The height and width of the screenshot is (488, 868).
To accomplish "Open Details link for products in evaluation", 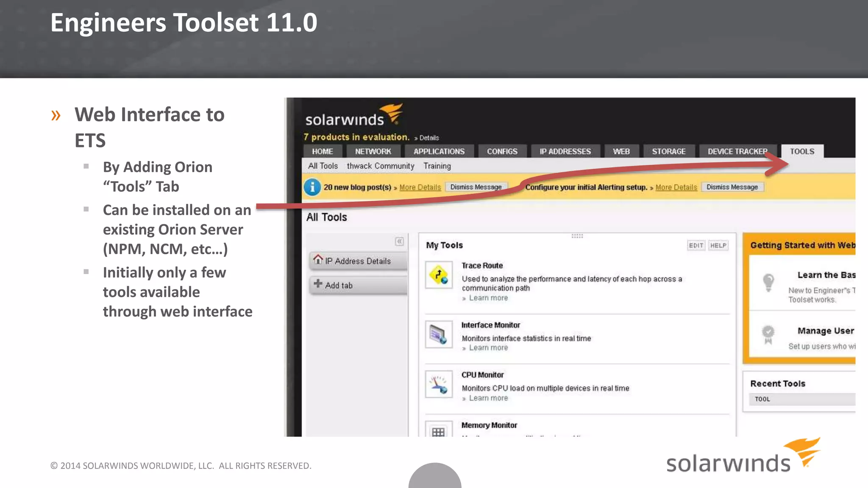I will (x=429, y=138).
